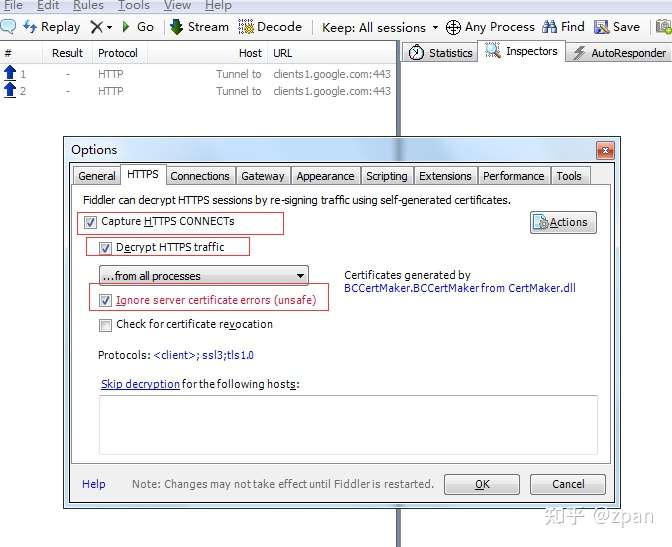
Task: Click the Go resume arrow icon
Action: click(x=126, y=27)
